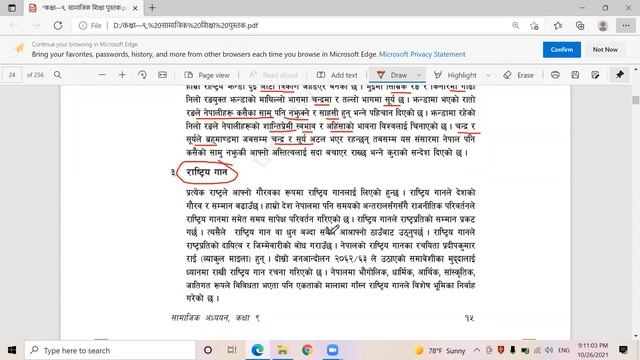Open Task View
This screenshot has width=640, height=360.
[232, 350]
